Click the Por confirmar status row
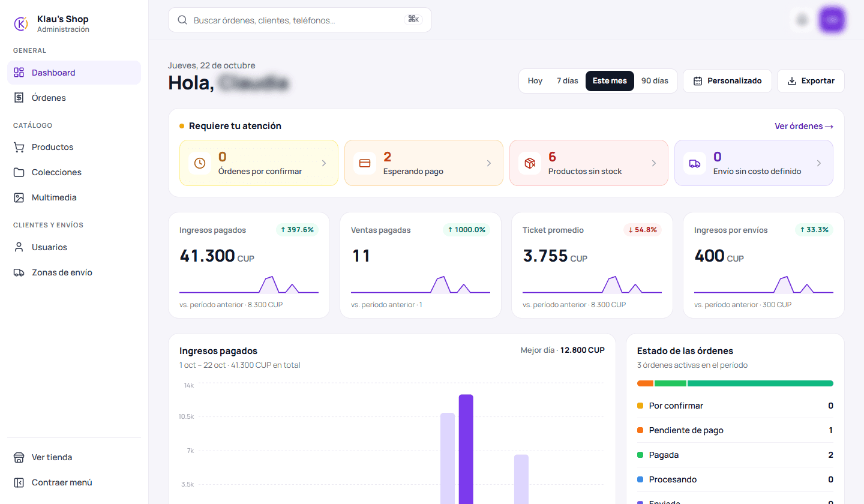The width and height of the screenshot is (864, 504). tap(735, 406)
